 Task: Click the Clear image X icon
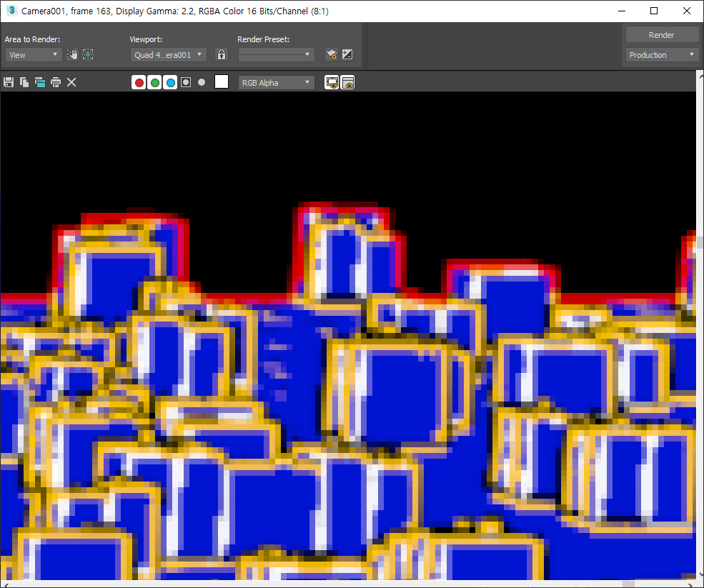click(x=71, y=82)
